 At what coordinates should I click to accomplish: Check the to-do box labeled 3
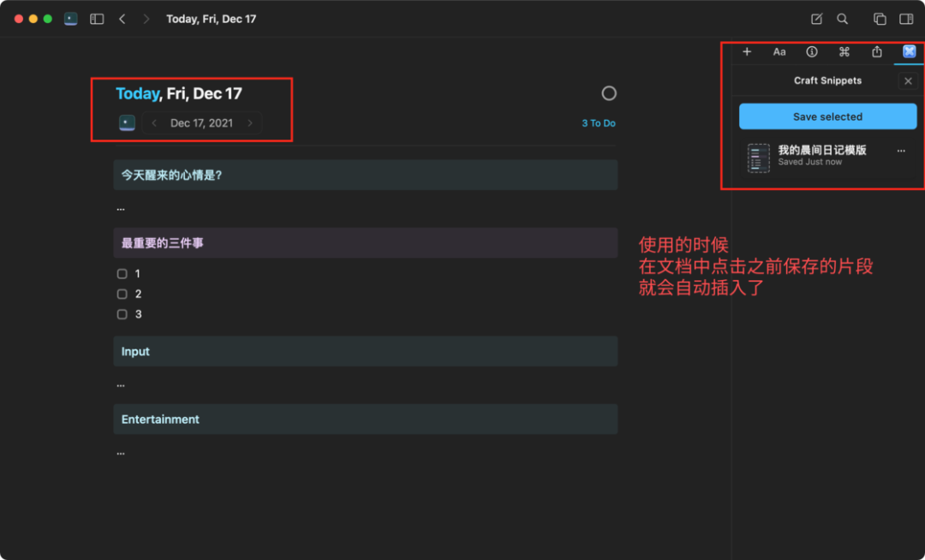tap(122, 314)
